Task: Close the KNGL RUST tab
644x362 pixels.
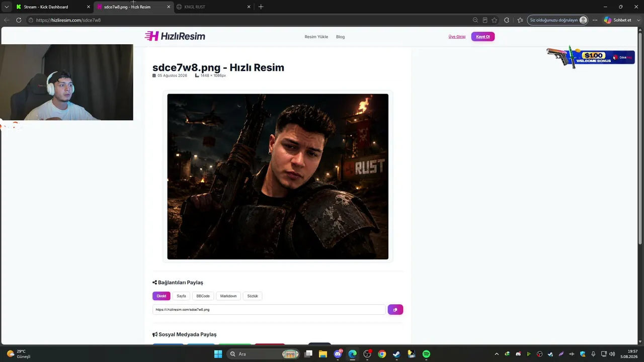Action: (x=249, y=7)
